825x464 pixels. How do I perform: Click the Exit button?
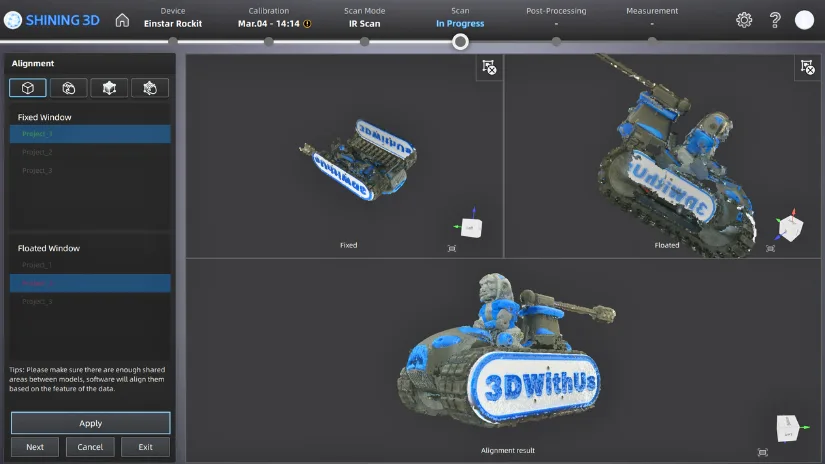coord(145,447)
